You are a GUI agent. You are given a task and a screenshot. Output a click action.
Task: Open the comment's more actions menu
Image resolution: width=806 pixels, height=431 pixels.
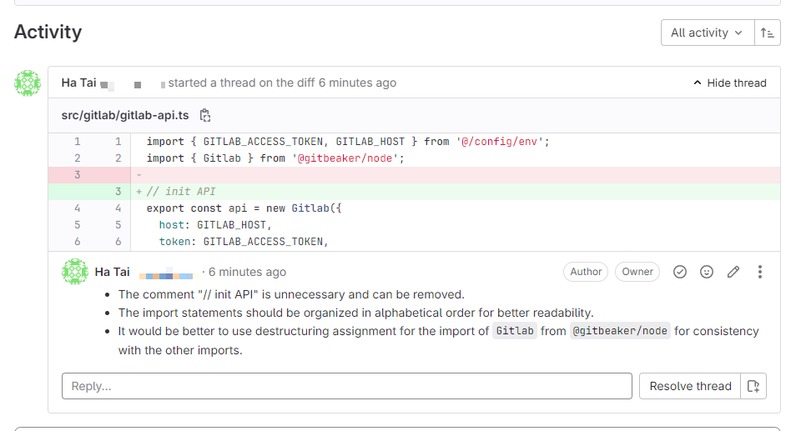pyautogui.click(x=760, y=272)
